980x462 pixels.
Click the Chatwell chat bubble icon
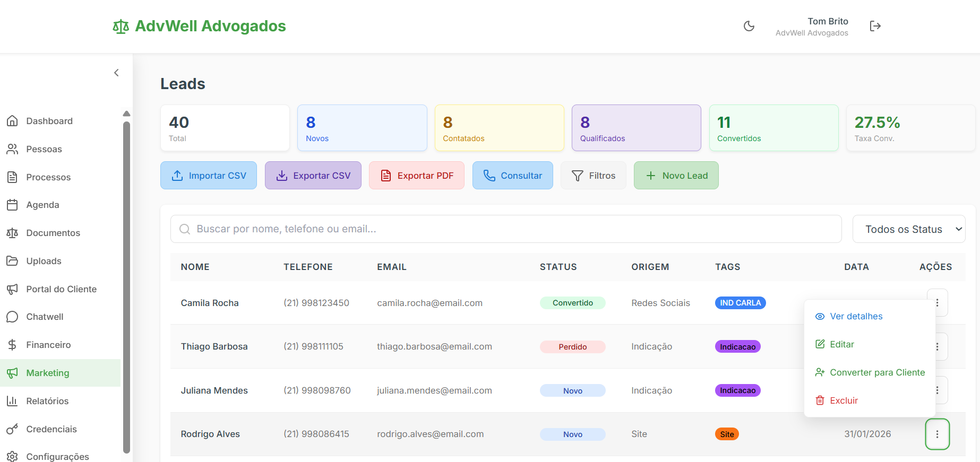tap(12, 317)
